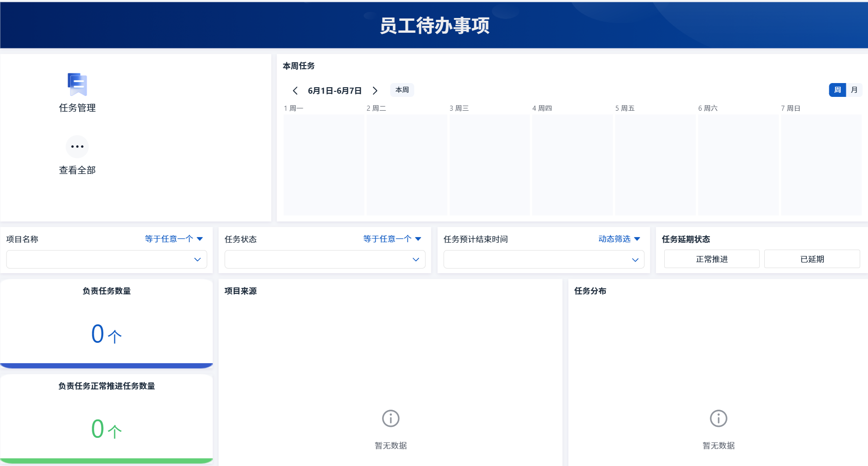868x466 pixels.
Task: Click the 任务管理 label
Action: 77,108
